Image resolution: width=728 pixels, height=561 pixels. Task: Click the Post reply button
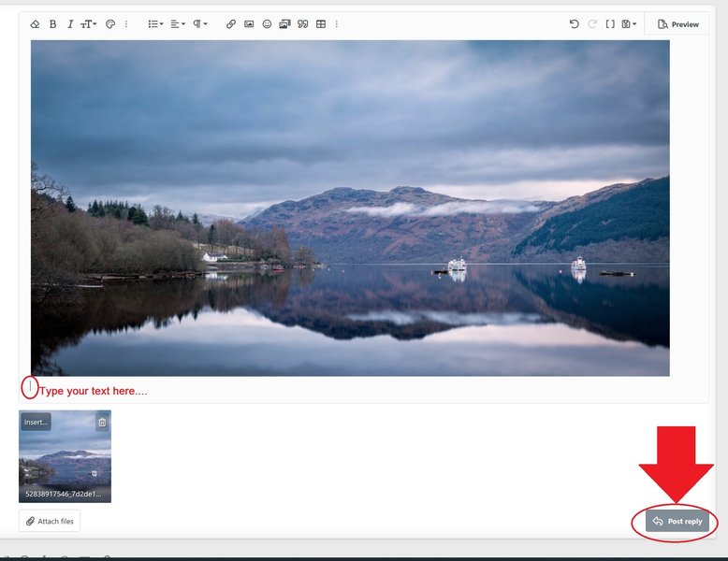[677, 522]
